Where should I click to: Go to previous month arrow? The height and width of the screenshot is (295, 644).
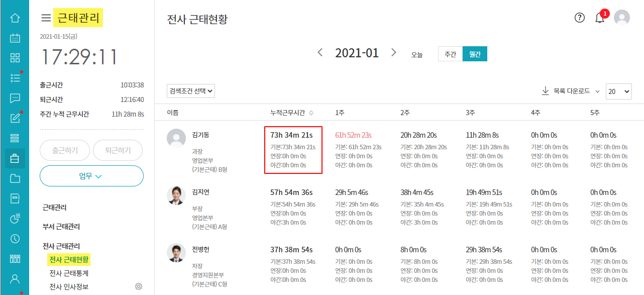coord(320,53)
